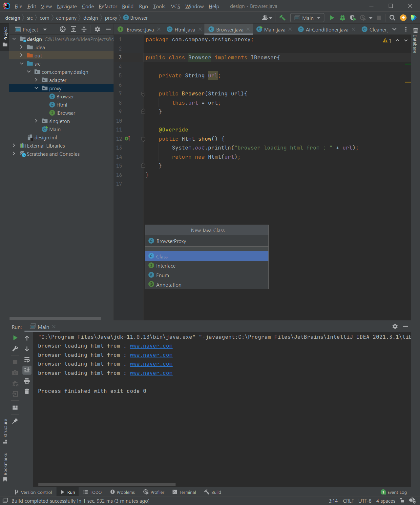Minimize the Run tool window
This screenshot has height=505, width=420.
[x=406, y=326]
